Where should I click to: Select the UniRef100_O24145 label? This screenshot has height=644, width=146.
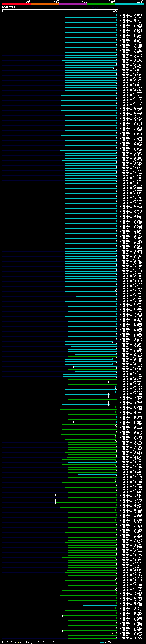pyautogui.click(x=131, y=85)
